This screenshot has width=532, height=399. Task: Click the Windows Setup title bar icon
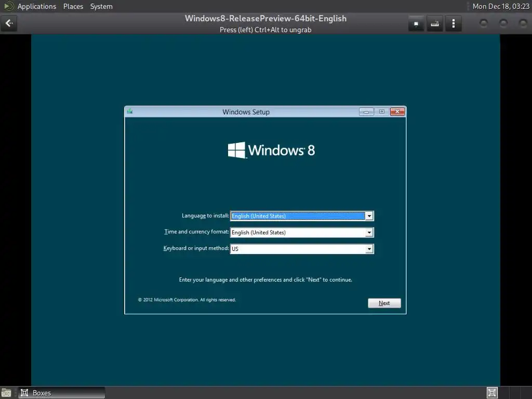pyautogui.click(x=129, y=111)
